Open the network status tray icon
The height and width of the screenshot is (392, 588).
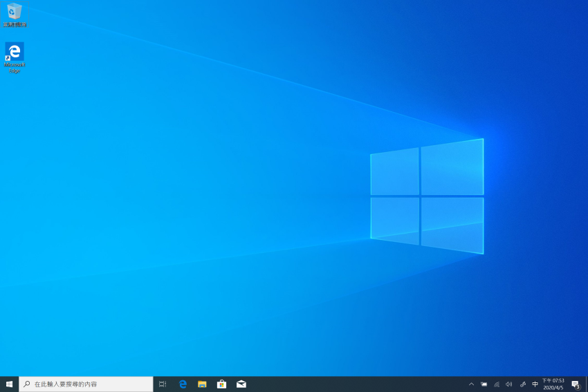click(x=497, y=384)
